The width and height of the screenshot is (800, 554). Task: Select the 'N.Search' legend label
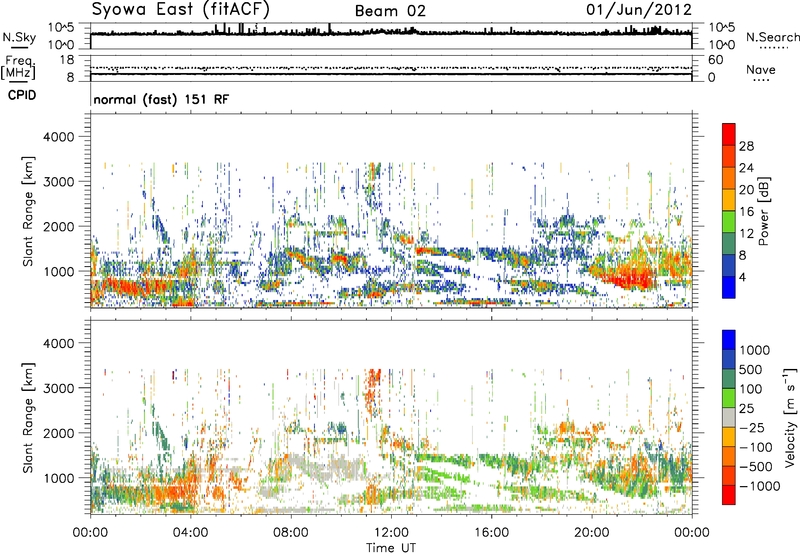773,37
